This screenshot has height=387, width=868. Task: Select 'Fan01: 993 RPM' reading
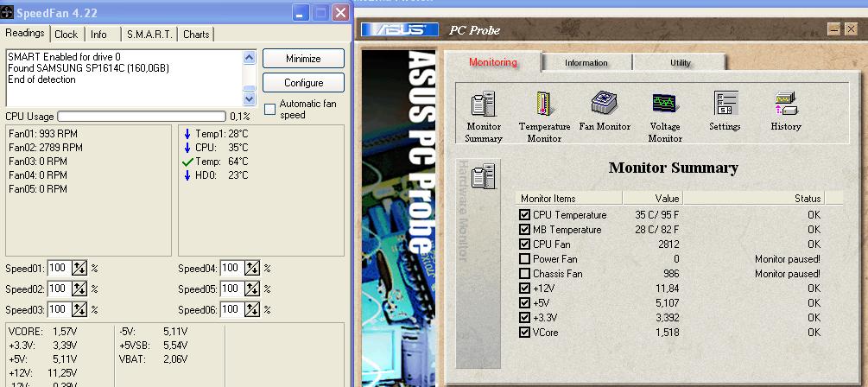pos(43,134)
